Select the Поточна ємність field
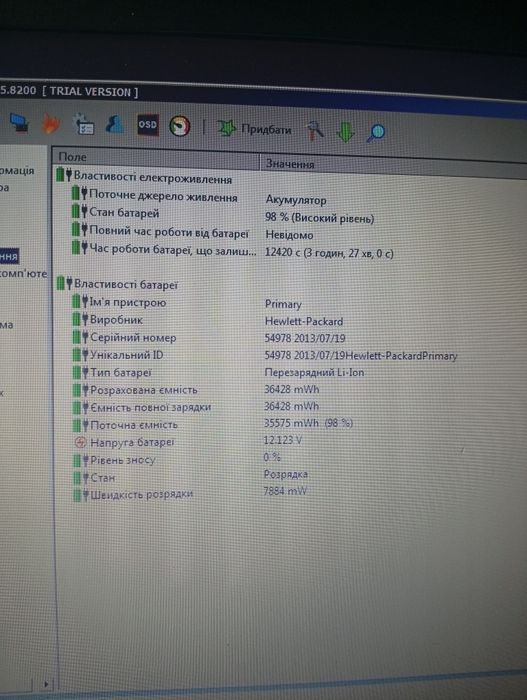Viewport: 527px width, 700px height. click(125, 425)
